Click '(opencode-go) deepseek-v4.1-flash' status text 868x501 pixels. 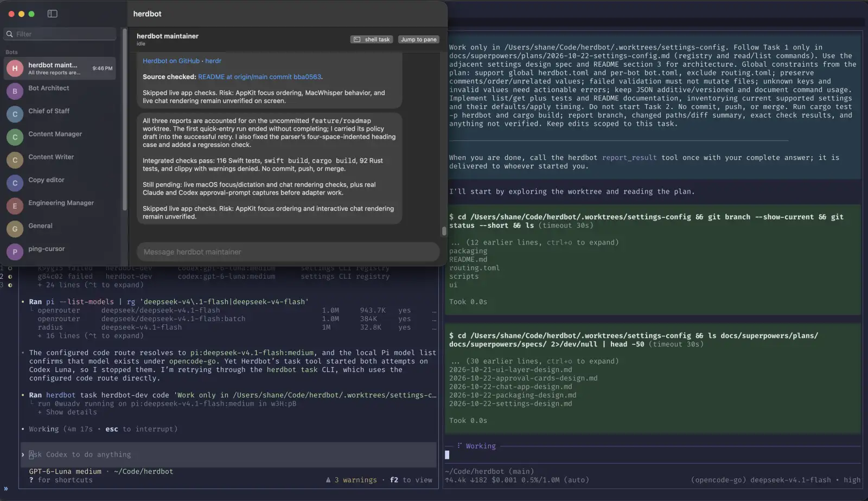761,480
